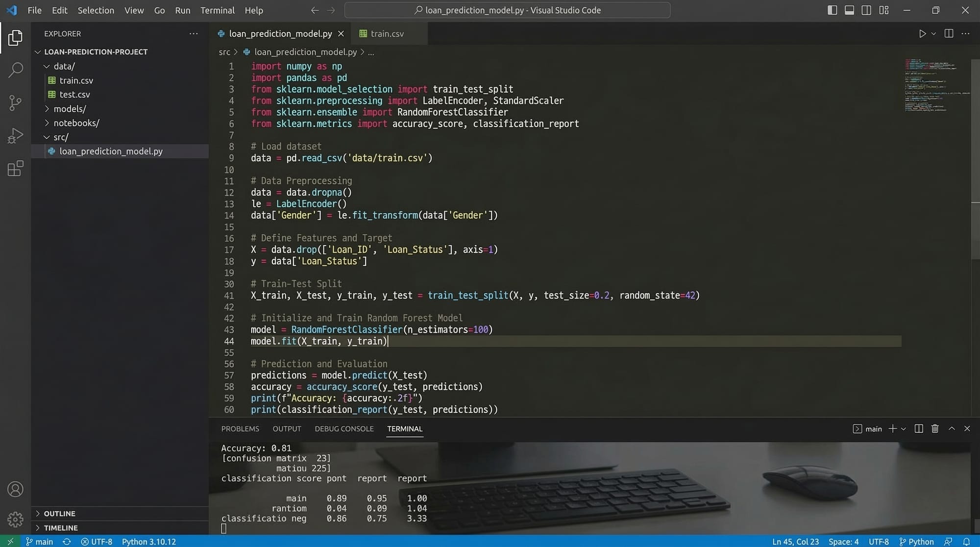Click the Kill Terminal trash icon
The image size is (980, 547).
pos(935,429)
